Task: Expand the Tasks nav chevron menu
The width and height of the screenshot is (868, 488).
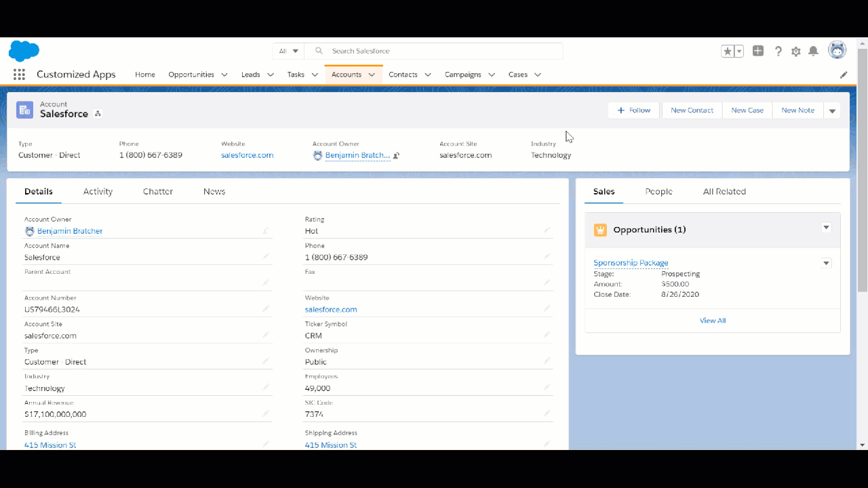Action: (315, 75)
